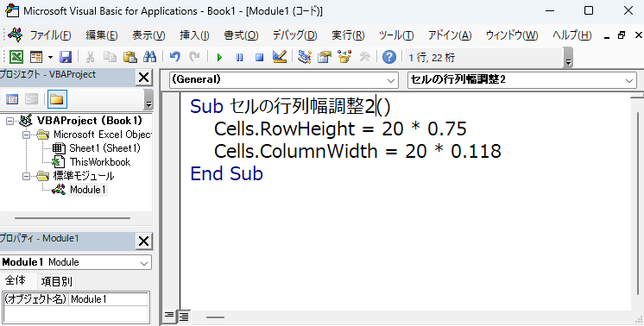
Task: Click the (オブジェクト名) Module1 value field
Action: tap(109, 299)
